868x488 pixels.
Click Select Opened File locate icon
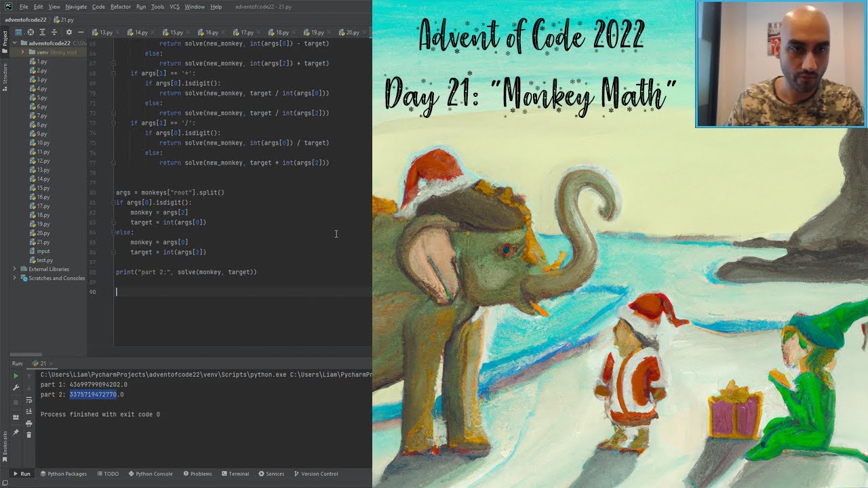click(x=31, y=32)
